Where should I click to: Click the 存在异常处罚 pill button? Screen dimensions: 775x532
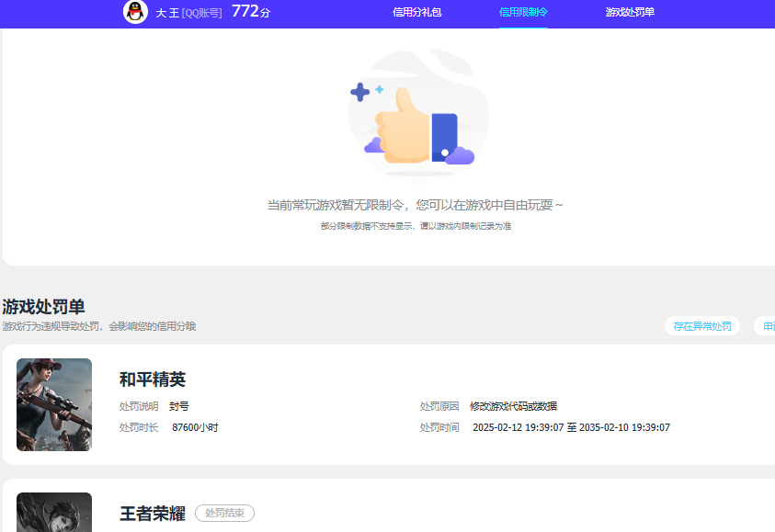point(701,325)
